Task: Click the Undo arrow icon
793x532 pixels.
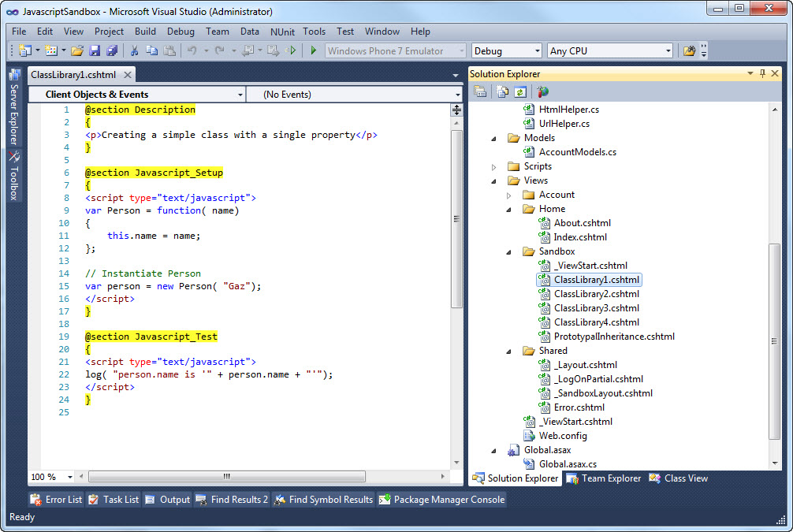Action: [x=192, y=50]
